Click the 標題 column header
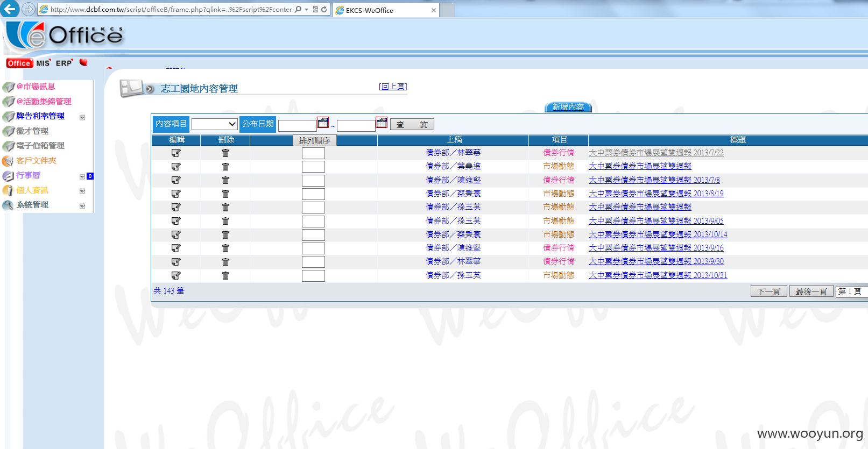 (738, 140)
